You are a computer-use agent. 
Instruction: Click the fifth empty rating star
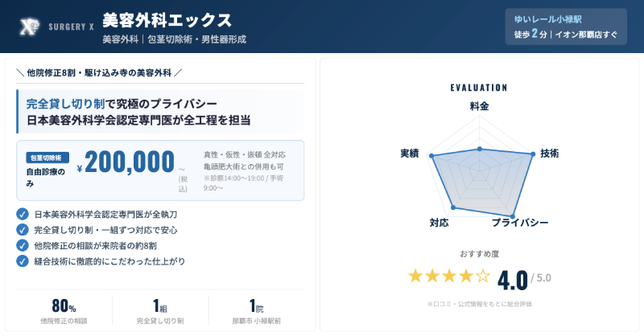pos(483,277)
